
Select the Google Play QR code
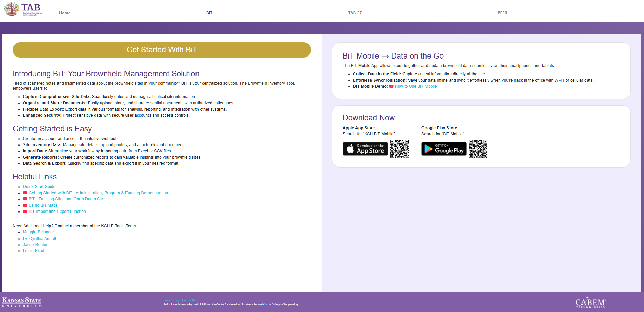tap(478, 149)
